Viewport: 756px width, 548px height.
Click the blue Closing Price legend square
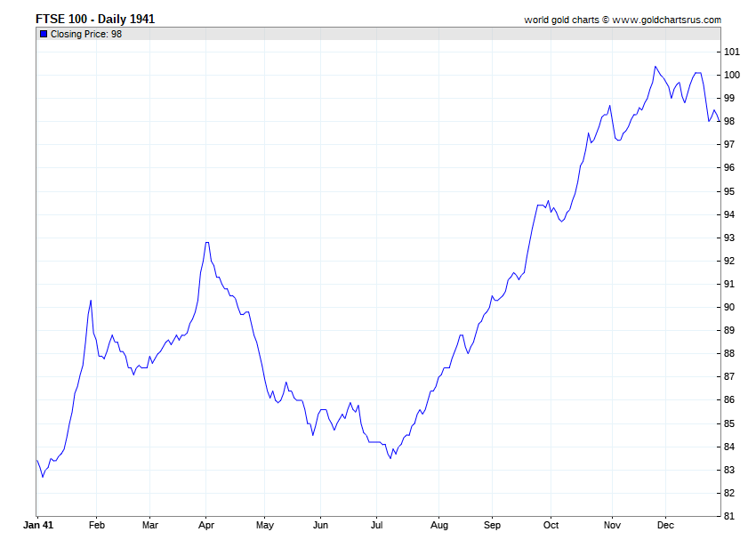[44, 34]
